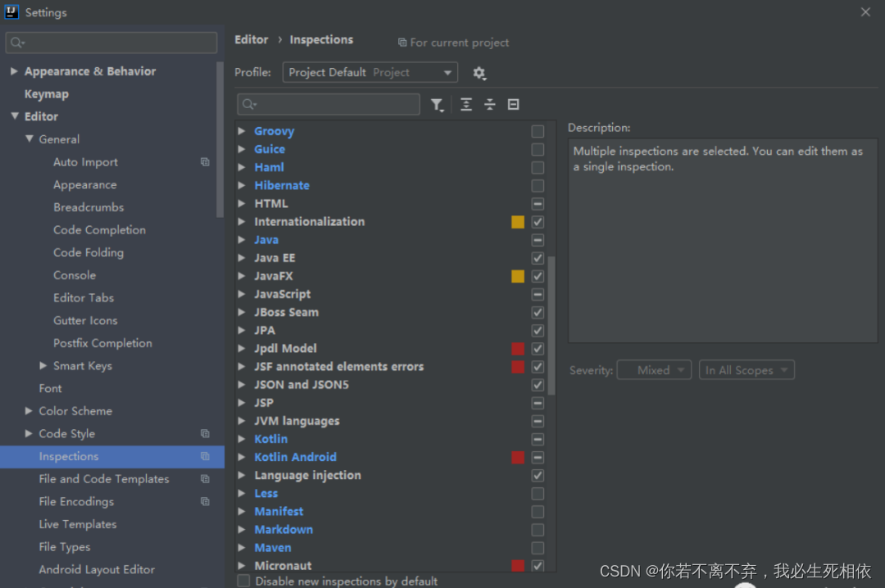This screenshot has height=588, width=885.
Task: Enable the Maven inspections checkbox
Action: (x=538, y=547)
